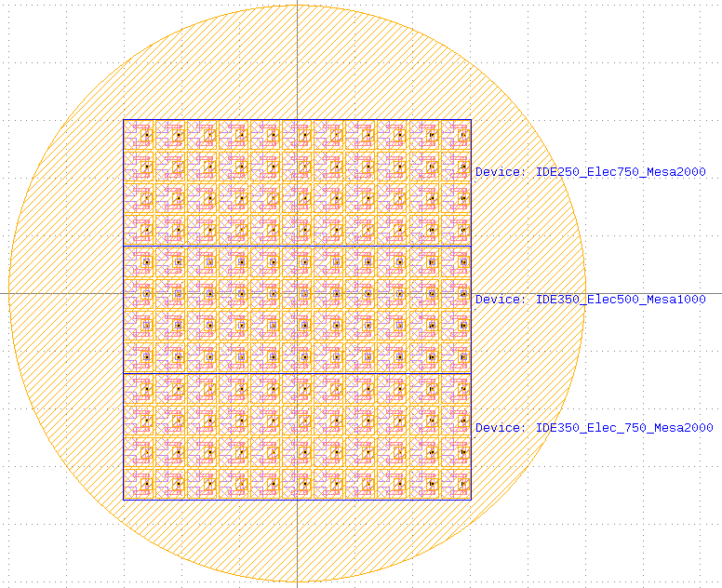Pick the "Device: IDE350_Elec_750_Mesa2000" text label
Screen dimensions: 722x588
pos(594,428)
